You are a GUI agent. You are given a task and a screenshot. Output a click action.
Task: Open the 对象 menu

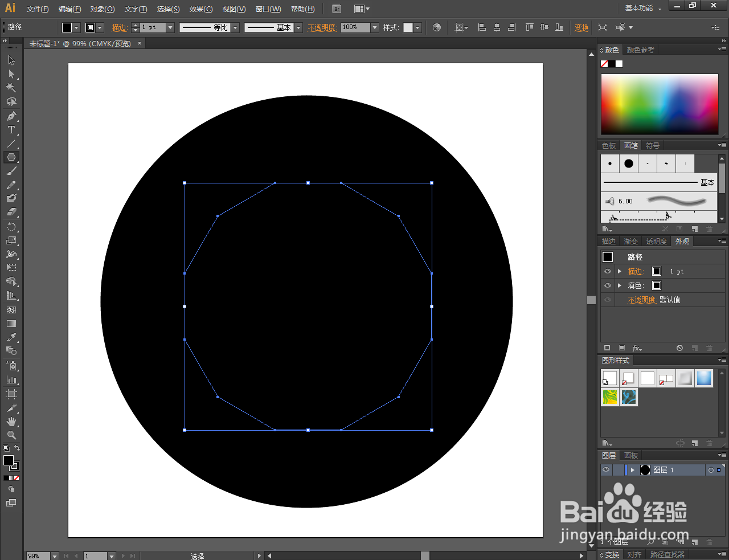point(103,9)
